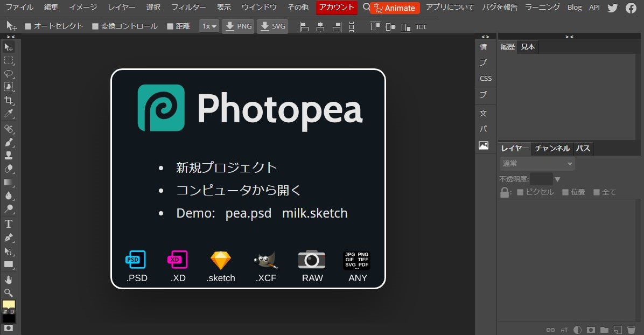Select the Rectangle shape tool
This screenshot has width=644, height=335.
[9, 264]
